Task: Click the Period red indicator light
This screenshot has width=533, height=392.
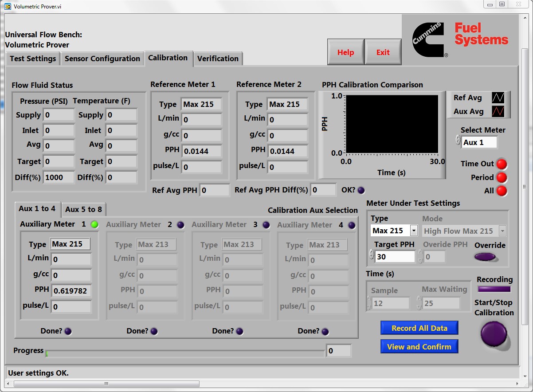Action: pyautogui.click(x=502, y=178)
